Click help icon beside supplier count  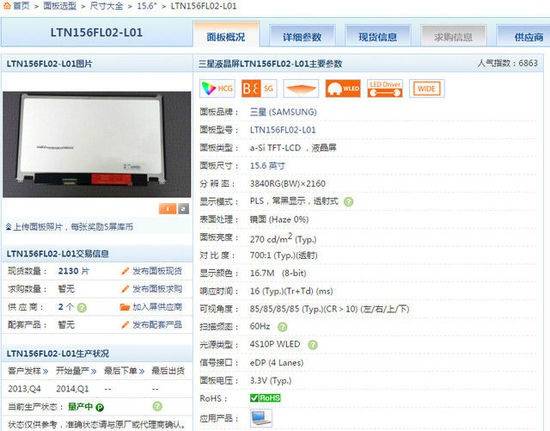point(81,308)
